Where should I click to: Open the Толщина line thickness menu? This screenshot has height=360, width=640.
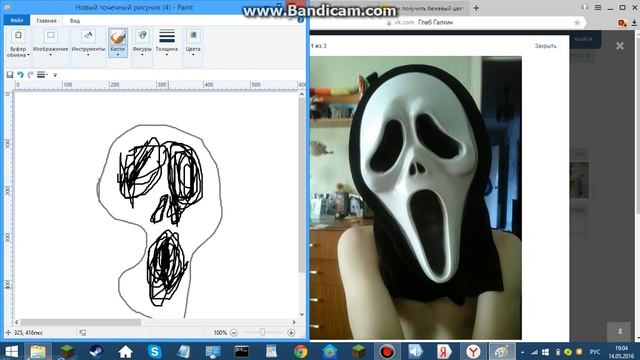click(167, 43)
